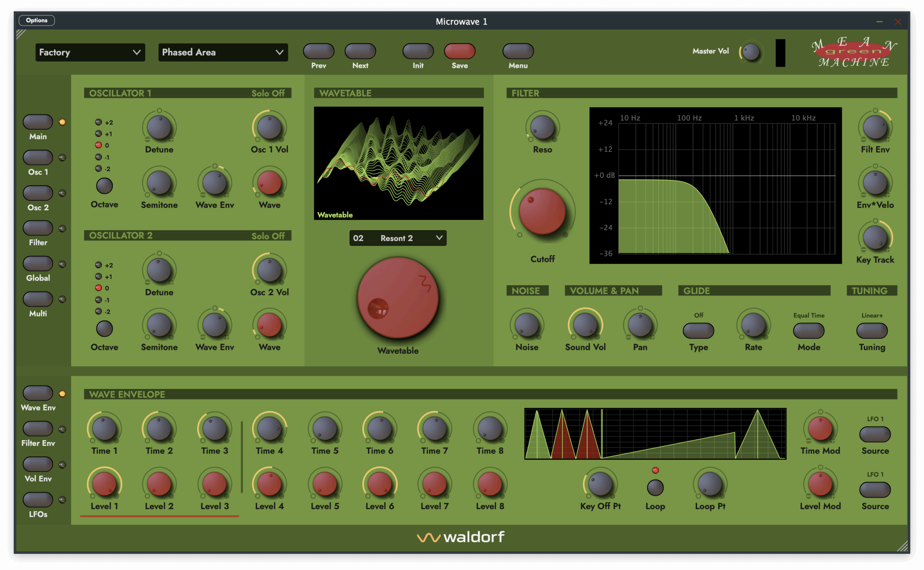Open the Phased Area preset dropdown
Viewport: 924px width, 570px height.
[x=223, y=52]
